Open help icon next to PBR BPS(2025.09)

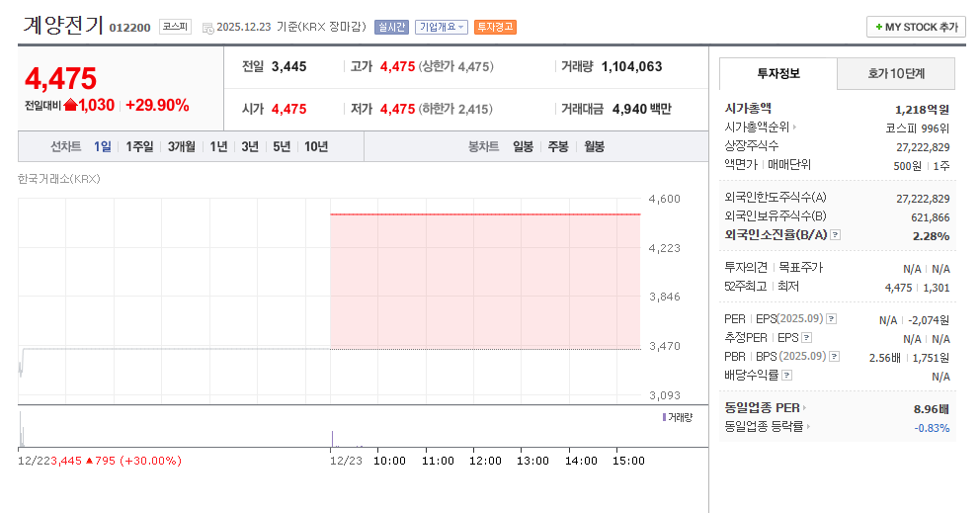pos(835,357)
